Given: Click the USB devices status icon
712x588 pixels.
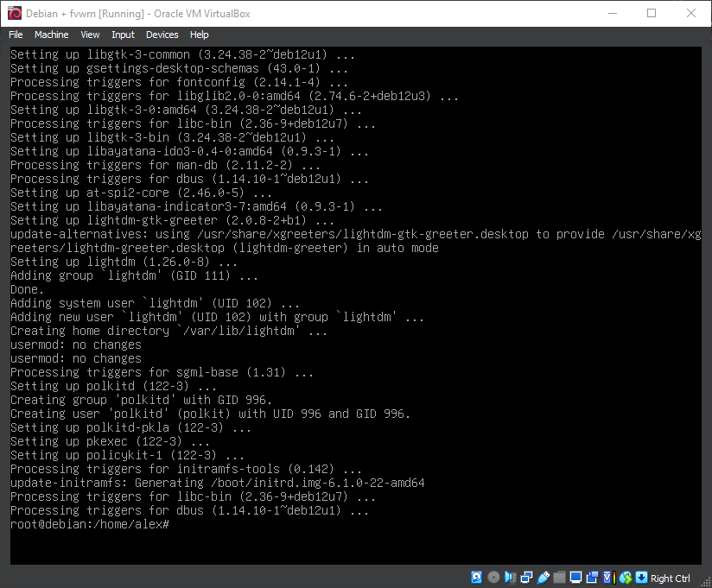Looking at the screenshot, I should pyautogui.click(x=544, y=577).
